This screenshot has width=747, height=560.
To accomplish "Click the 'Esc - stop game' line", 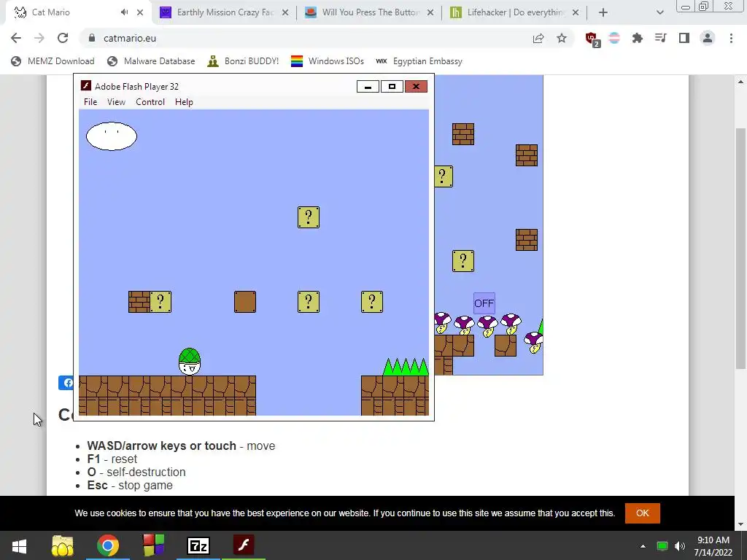I will coord(130,485).
